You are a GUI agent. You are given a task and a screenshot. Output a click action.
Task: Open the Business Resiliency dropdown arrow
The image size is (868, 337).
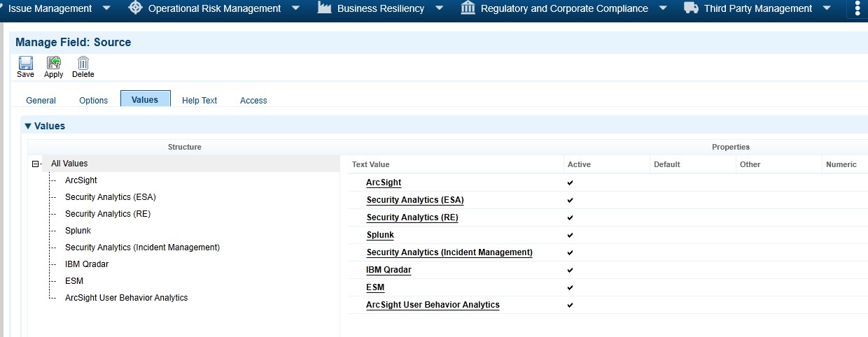(x=439, y=8)
